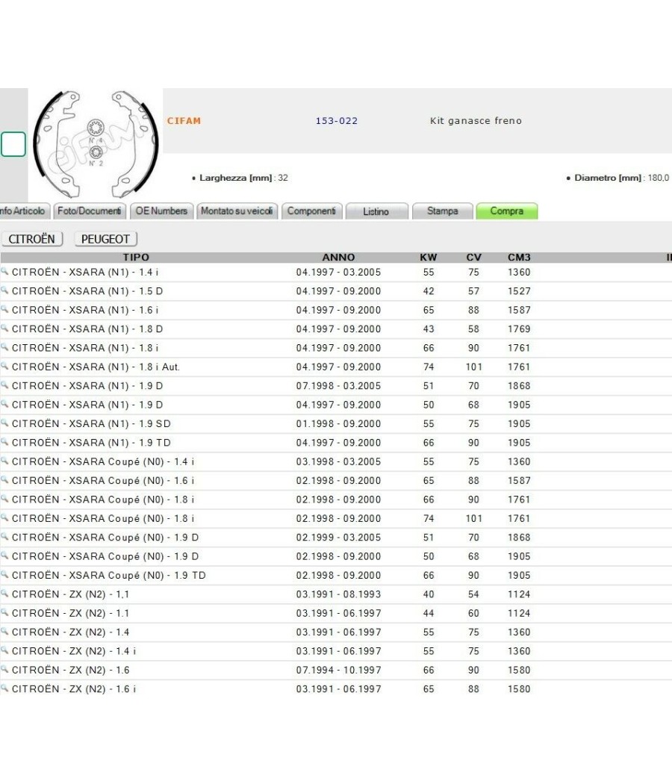672x784 pixels.
Task: Select the Montato su veicoli tab
Action: click(x=237, y=211)
